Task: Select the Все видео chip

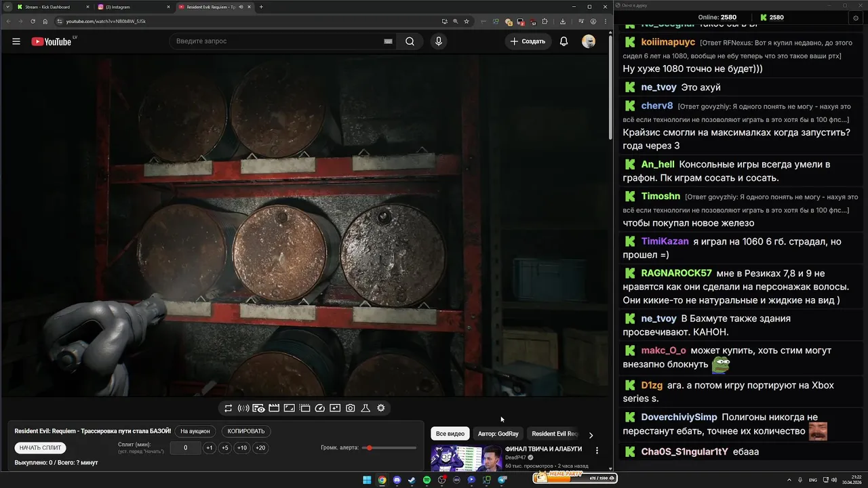Action: click(x=450, y=434)
